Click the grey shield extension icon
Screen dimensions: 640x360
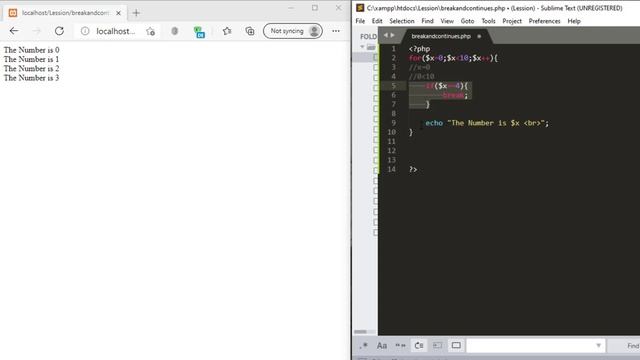(175, 31)
